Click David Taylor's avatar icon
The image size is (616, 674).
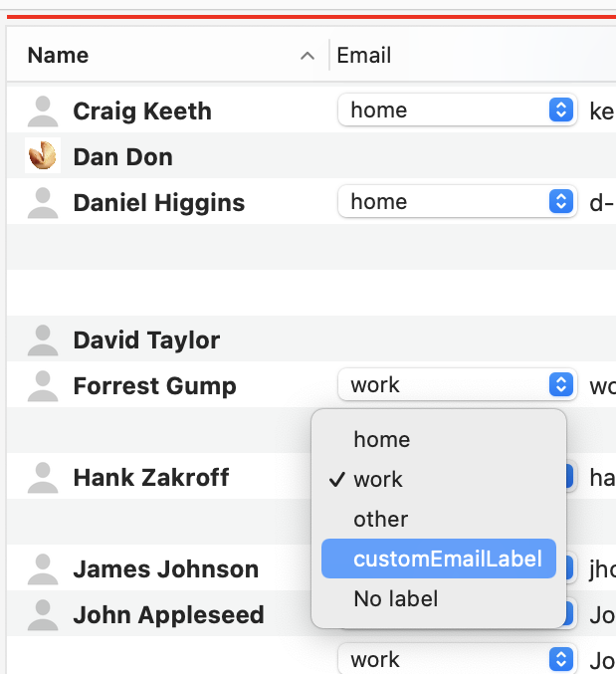click(43, 340)
